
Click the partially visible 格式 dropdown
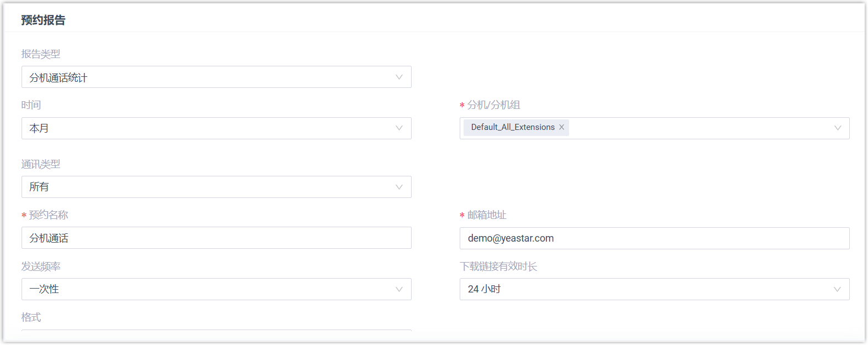217,330
